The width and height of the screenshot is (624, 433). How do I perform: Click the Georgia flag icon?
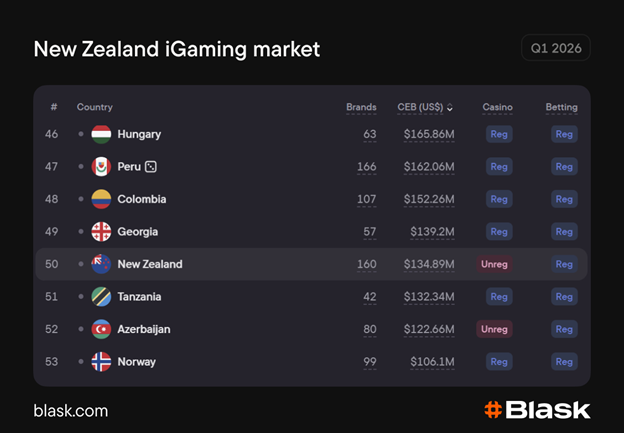point(101,232)
